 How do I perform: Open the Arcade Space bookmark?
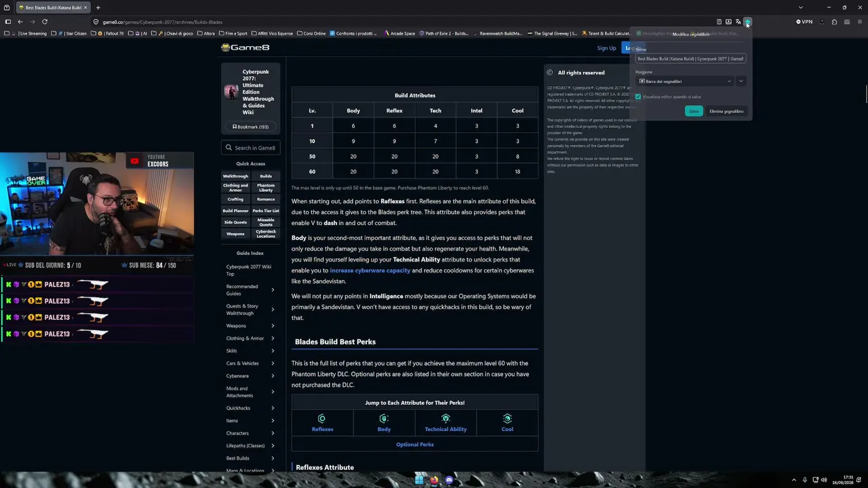click(x=399, y=33)
